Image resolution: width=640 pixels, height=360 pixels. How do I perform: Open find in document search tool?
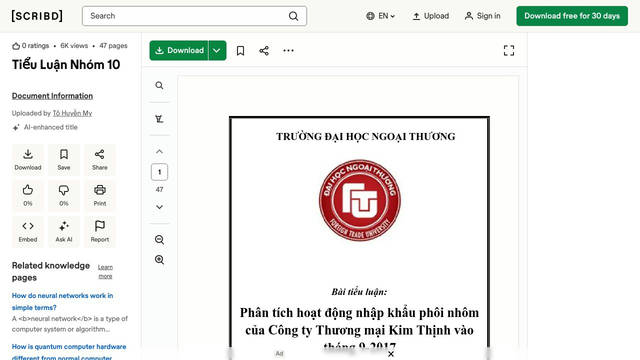[159, 85]
